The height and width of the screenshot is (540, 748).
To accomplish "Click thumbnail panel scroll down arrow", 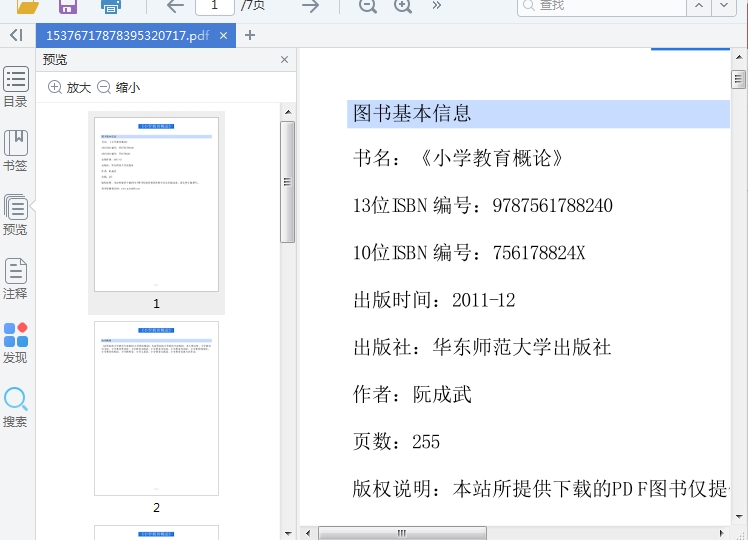I will [x=288, y=533].
